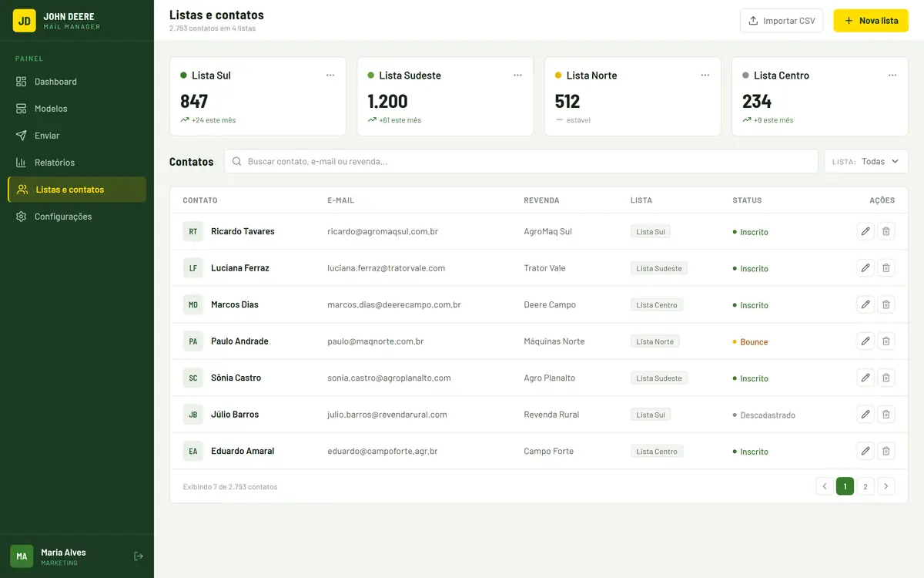This screenshot has height=578, width=924.
Task: Click the Importar CSV button
Action: [782, 21]
